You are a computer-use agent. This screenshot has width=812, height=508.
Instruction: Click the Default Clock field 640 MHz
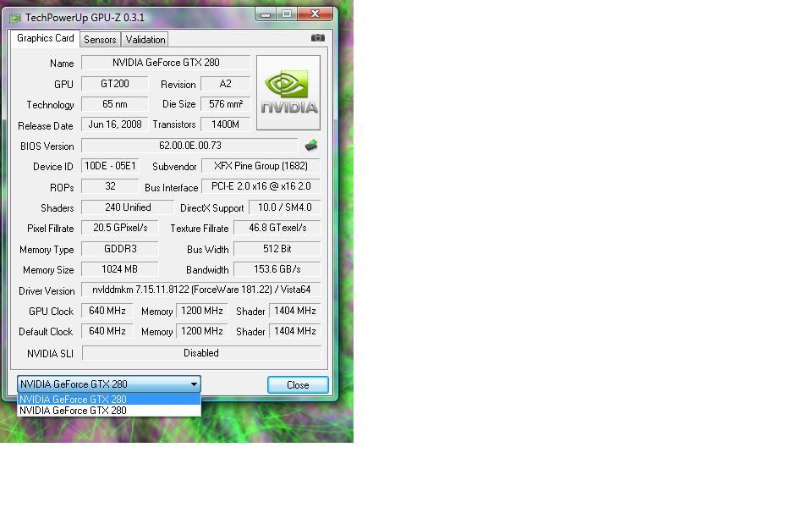pos(107,331)
